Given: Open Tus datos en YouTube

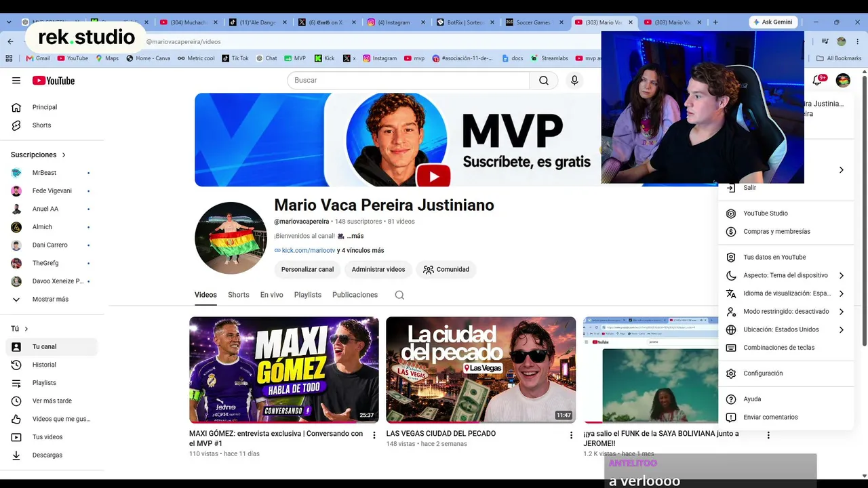Looking at the screenshot, I should (785, 258).
